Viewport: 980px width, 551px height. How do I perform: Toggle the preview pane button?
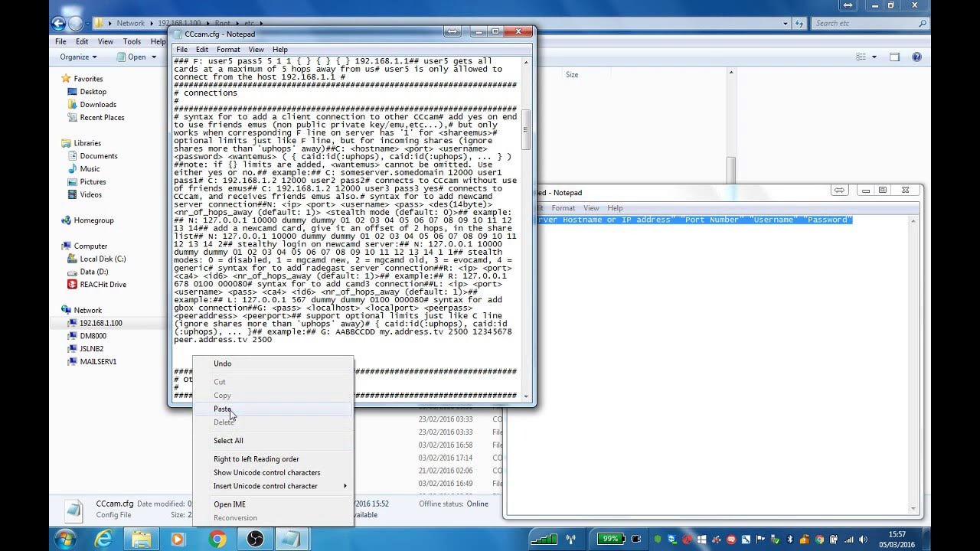click(x=895, y=57)
